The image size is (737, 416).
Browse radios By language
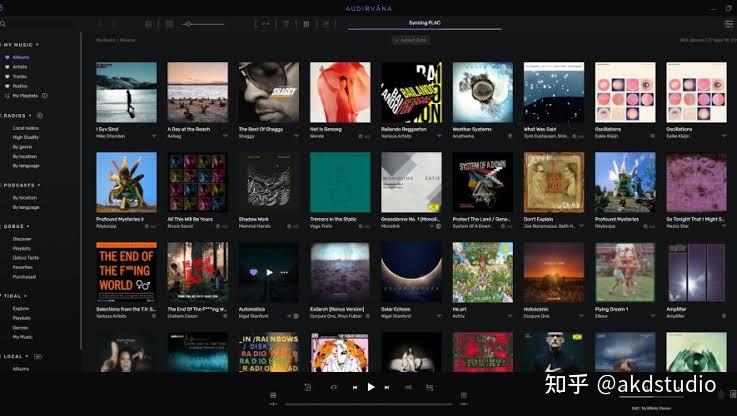(26, 165)
